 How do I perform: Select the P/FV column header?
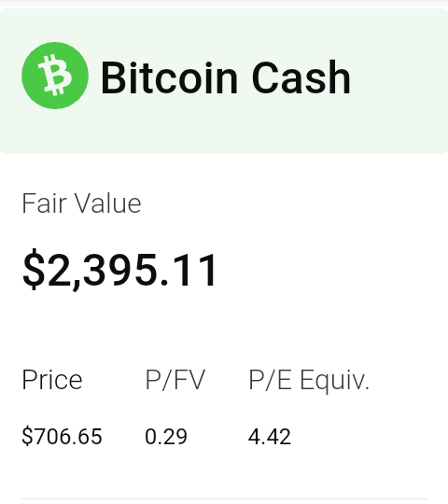[x=175, y=380]
